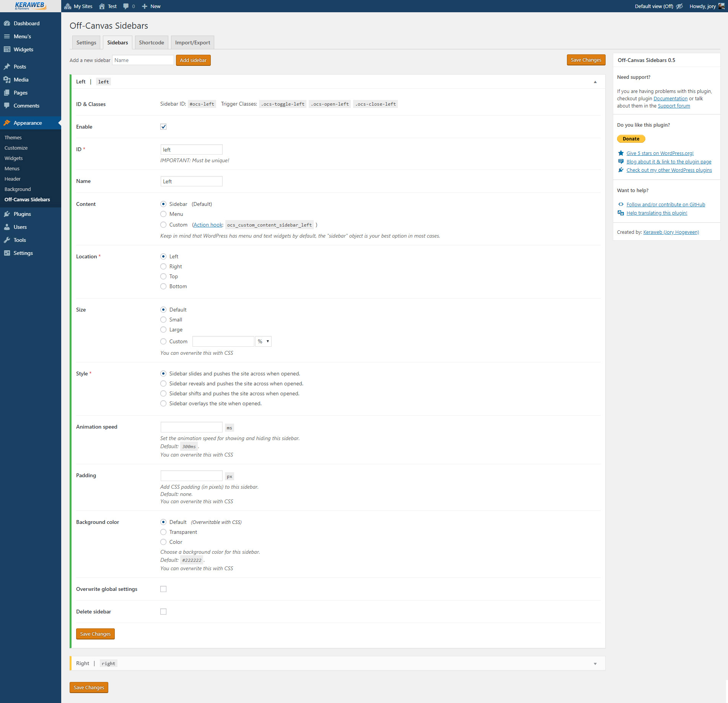
Task: Click the Plugins plug icon
Action: point(7,214)
